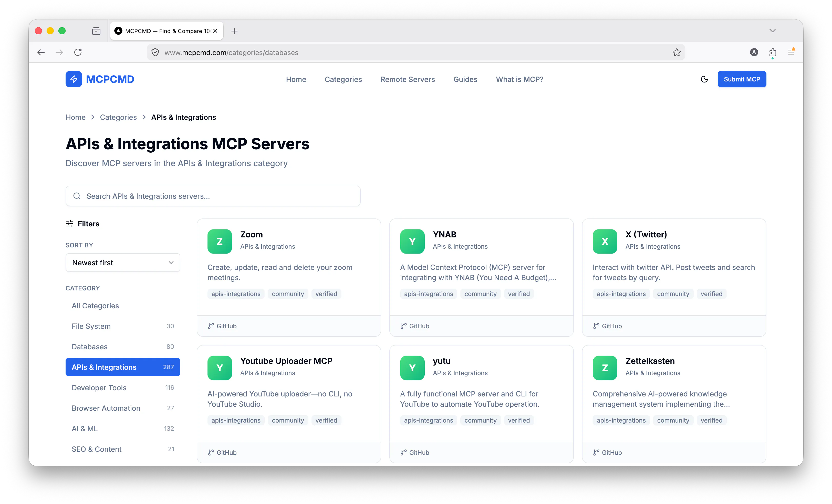The width and height of the screenshot is (832, 504).
Task: Open the Zoom server title
Action: point(251,234)
